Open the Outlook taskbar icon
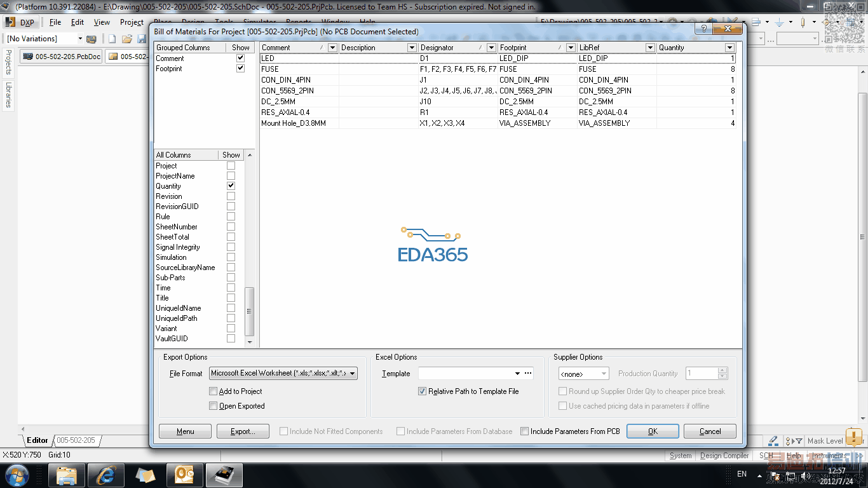 (x=184, y=475)
